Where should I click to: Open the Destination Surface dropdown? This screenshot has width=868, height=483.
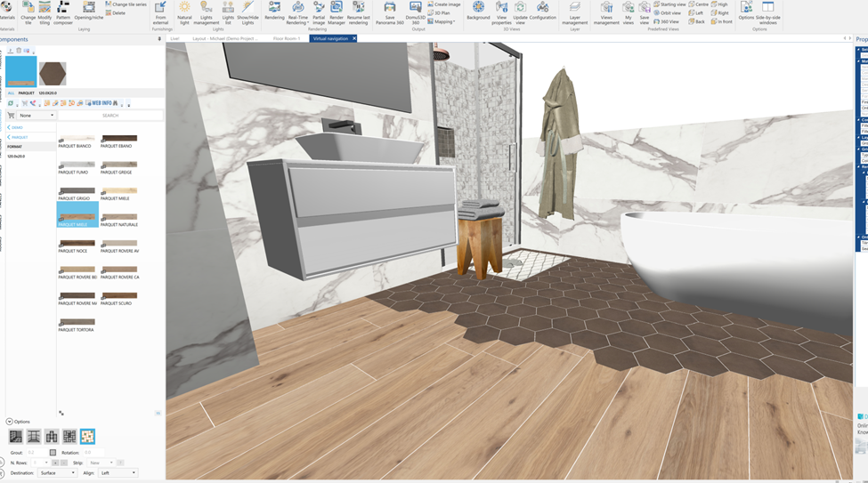point(57,473)
